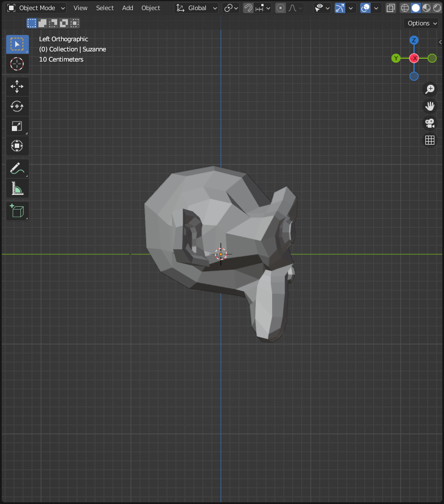The width and height of the screenshot is (444, 504).
Task: Select the Scale tool
Action: (x=18, y=127)
